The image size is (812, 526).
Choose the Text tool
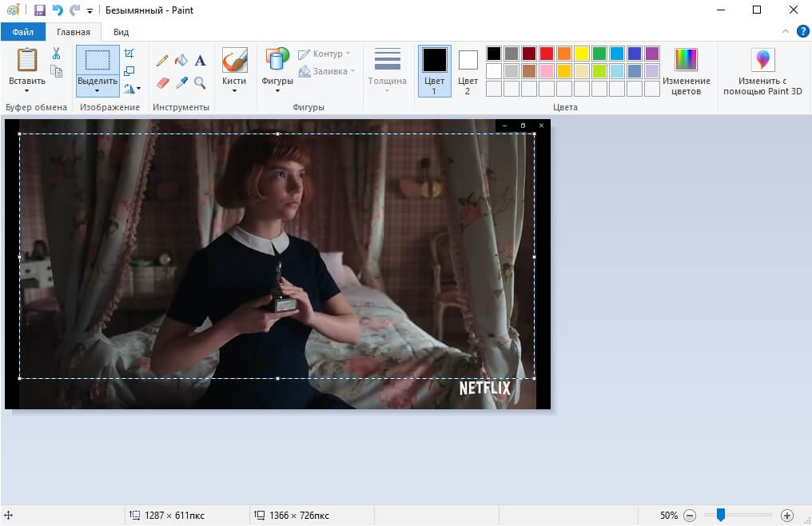point(200,60)
